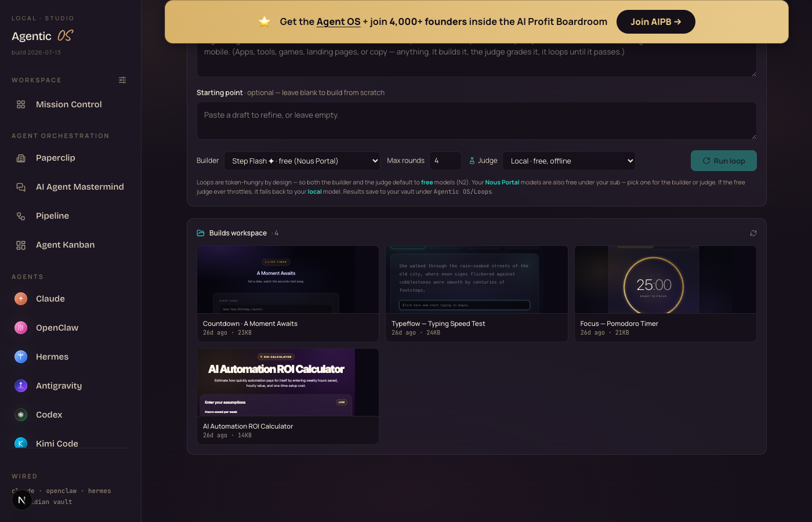
Task: Open the Countdown A Moment Awaits thumbnail
Action: (x=288, y=280)
